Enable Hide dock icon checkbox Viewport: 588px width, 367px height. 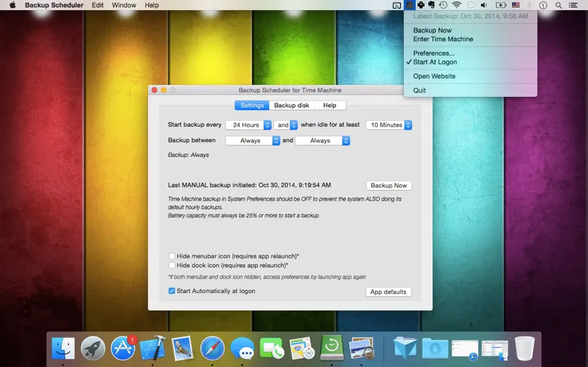(x=172, y=265)
